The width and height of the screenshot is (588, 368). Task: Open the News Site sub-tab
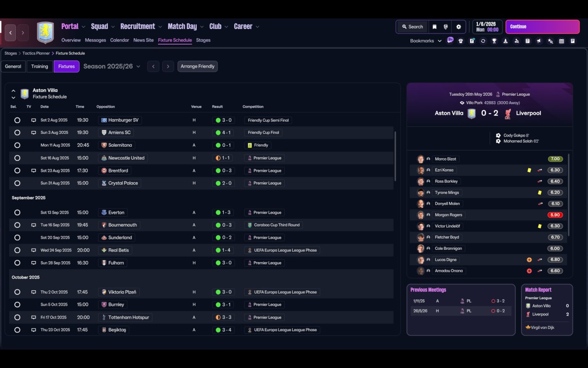coord(143,40)
